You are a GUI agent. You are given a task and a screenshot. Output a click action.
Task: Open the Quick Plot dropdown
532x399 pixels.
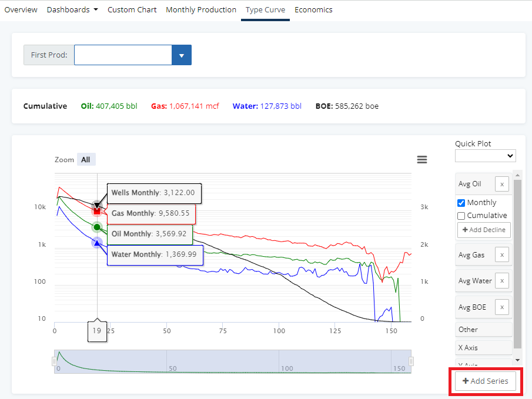tap(485, 156)
